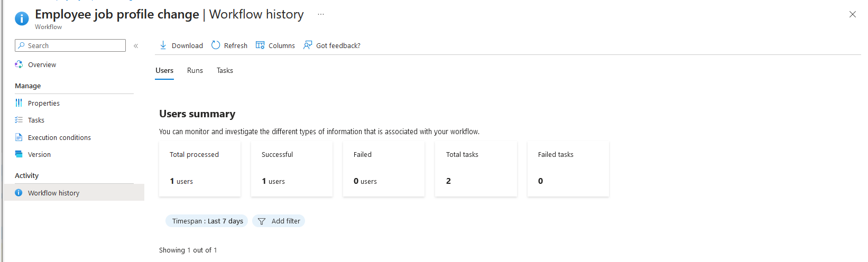Screen dimensions: 868x262
Task: Select Workflow history in Activity section
Action: point(74,193)
